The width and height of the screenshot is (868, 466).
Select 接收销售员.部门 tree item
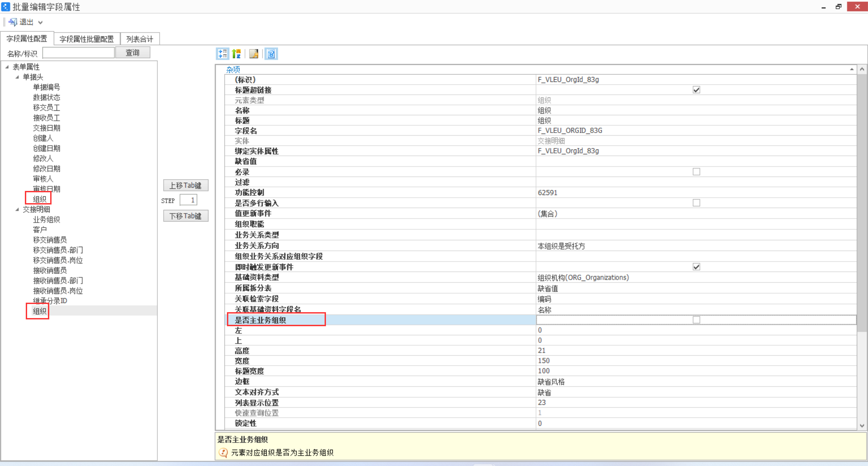point(58,281)
